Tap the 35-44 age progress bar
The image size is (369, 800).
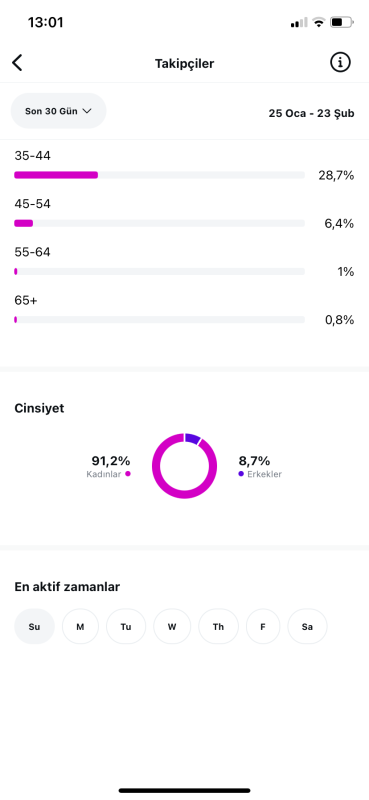pos(159,175)
